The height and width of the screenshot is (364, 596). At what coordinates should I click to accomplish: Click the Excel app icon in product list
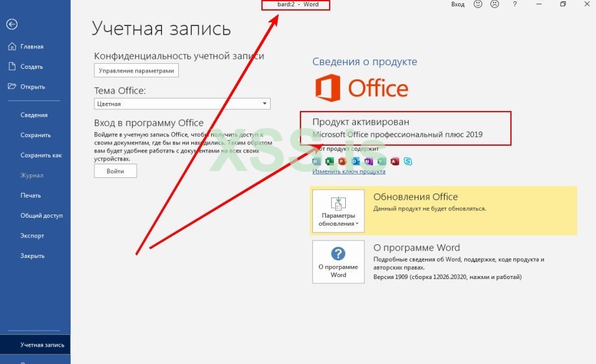330,161
